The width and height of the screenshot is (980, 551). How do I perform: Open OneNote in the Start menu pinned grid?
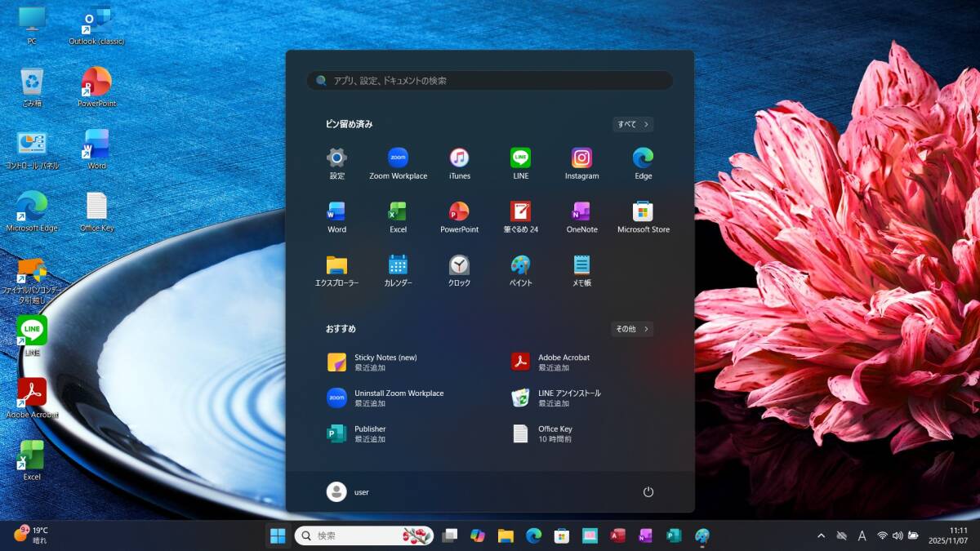coord(581,218)
